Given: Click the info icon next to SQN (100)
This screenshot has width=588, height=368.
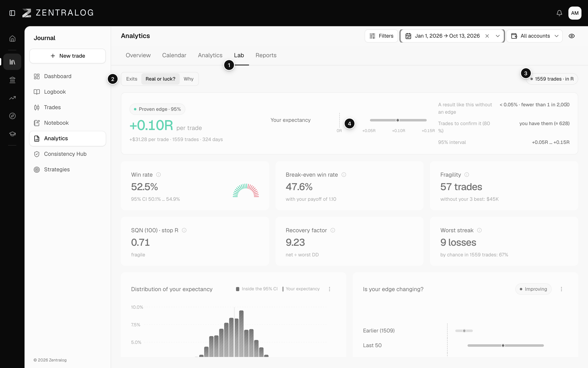Looking at the screenshot, I should click(x=184, y=230).
